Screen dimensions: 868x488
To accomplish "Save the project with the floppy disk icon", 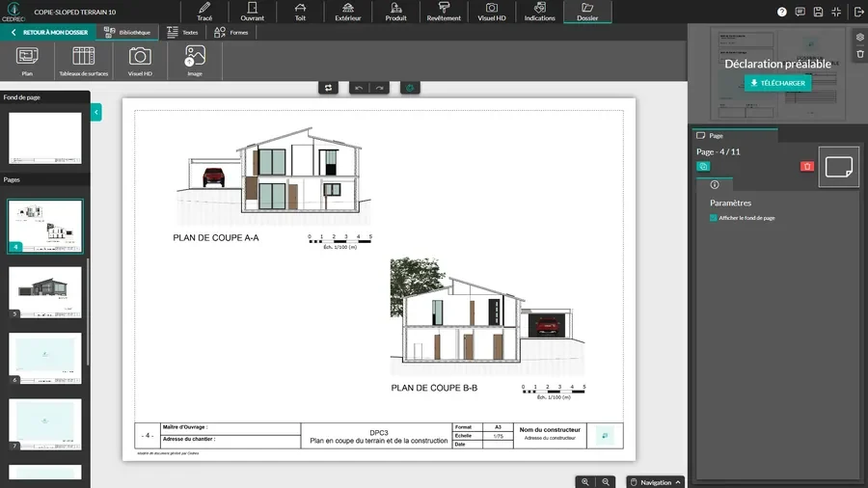I will 818,12.
